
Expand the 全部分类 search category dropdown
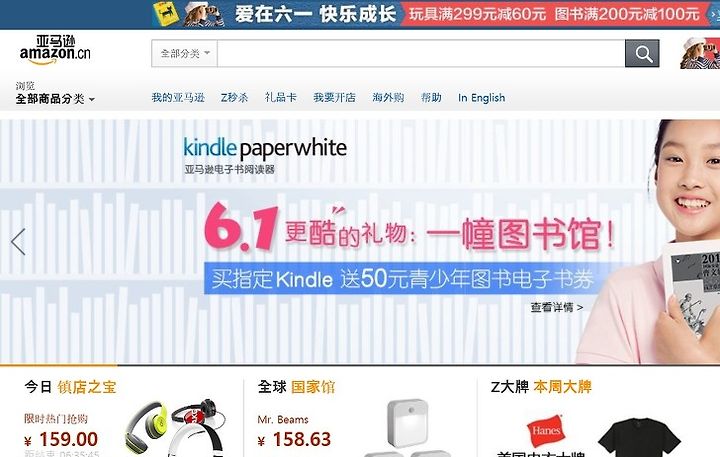[185, 54]
